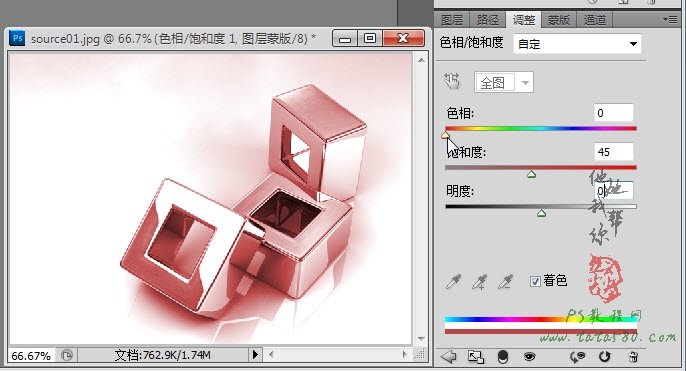Switch to the 通道 tab
Viewport: 686px width, 371px height.
click(595, 20)
